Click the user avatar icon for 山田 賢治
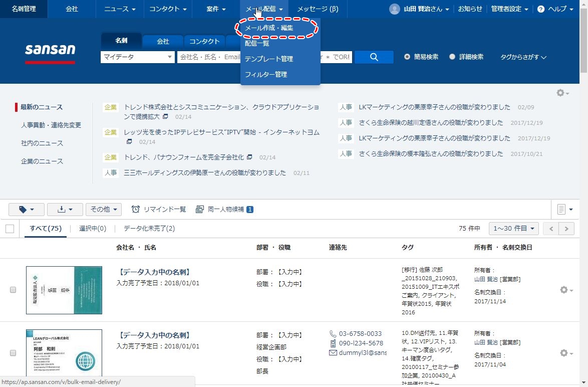Viewport: 588px width, 387px height. (x=395, y=9)
